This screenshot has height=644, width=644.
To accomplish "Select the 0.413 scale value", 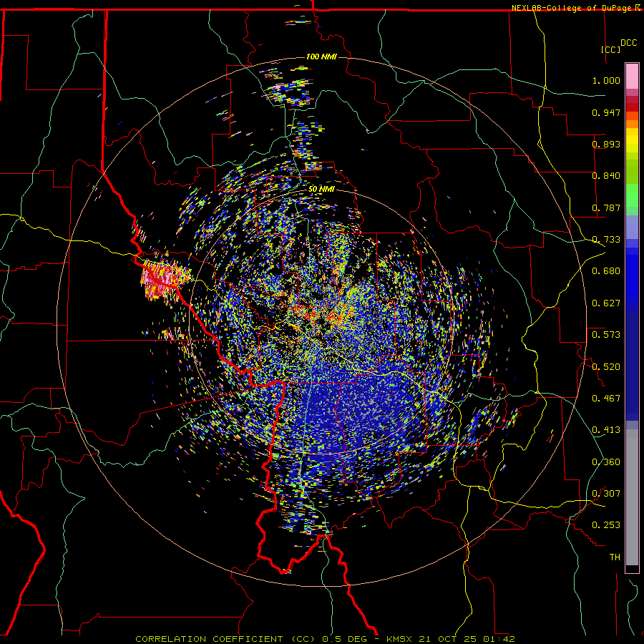I will tap(606, 430).
